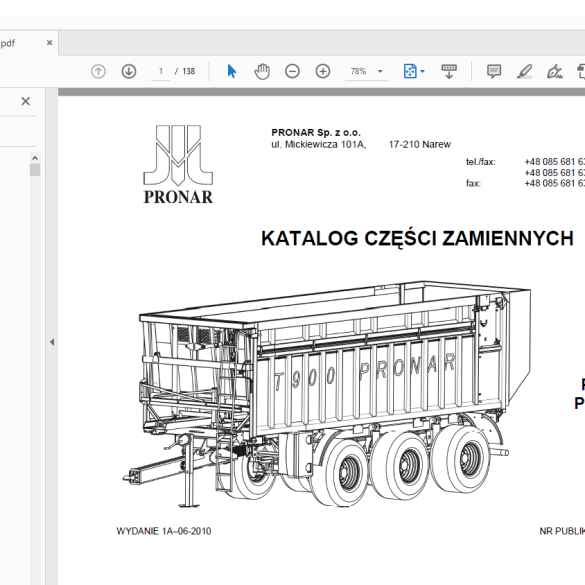Click 'WYDANIE 1A–06-2010' edition text

pyautogui.click(x=164, y=531)
